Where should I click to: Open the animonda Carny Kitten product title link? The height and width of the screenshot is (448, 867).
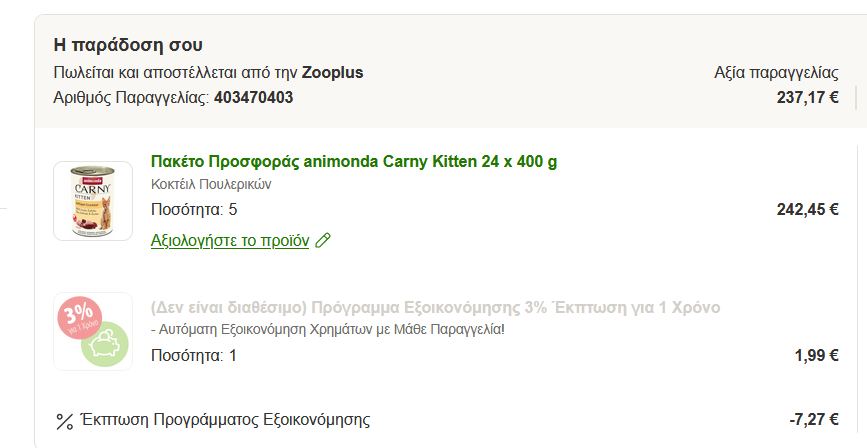click(x=353, y=162)
